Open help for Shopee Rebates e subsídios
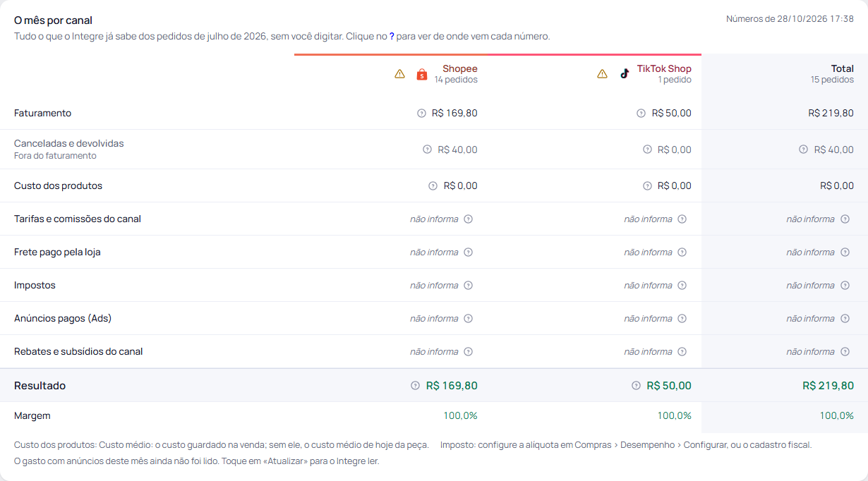 [468, 352]
